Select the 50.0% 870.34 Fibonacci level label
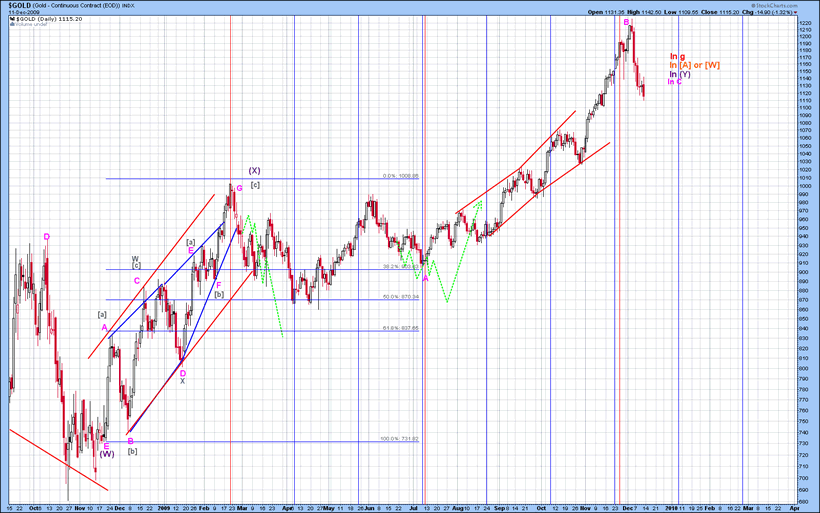The height and width of the screenshot is (513, 820). pos(400,297)
